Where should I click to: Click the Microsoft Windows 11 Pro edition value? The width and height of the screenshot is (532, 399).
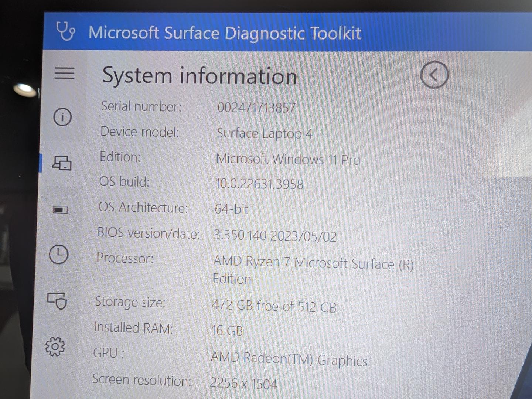point(288,159)
